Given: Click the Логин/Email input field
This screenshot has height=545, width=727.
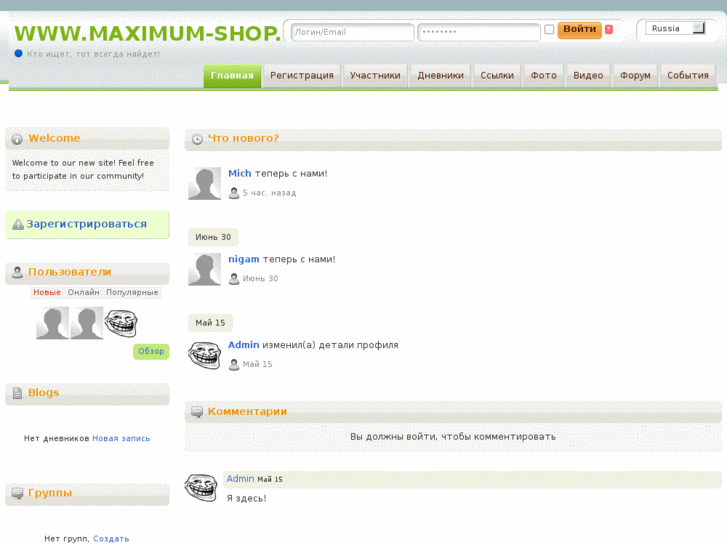Looking at the screenshot, I should point(352,32).
